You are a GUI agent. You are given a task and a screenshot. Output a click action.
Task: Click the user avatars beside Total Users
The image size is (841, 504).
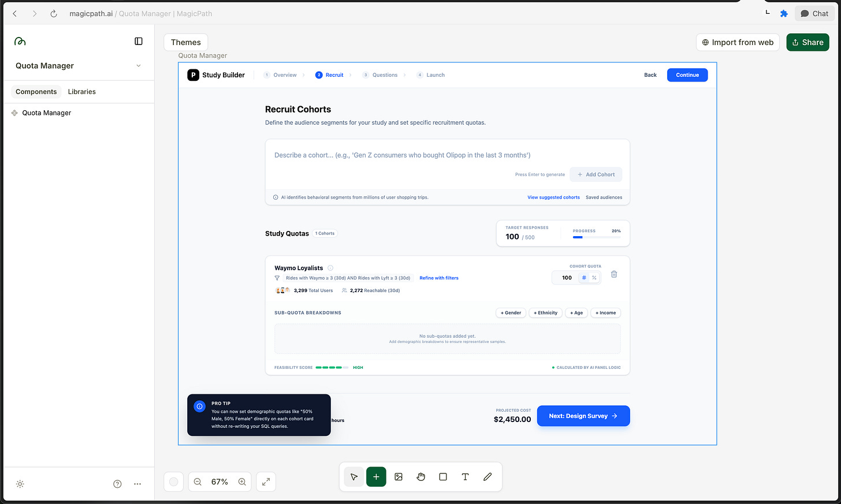(282, 290)
